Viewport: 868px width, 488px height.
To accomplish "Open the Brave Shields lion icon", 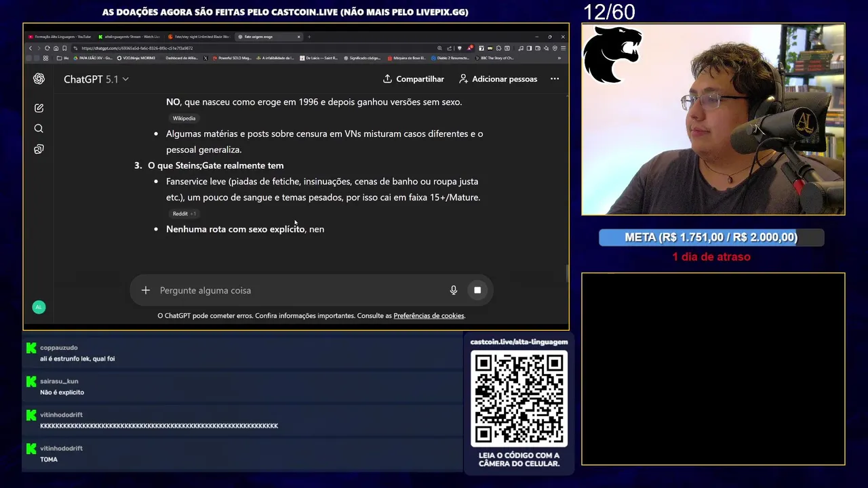I will pos(460,48).
